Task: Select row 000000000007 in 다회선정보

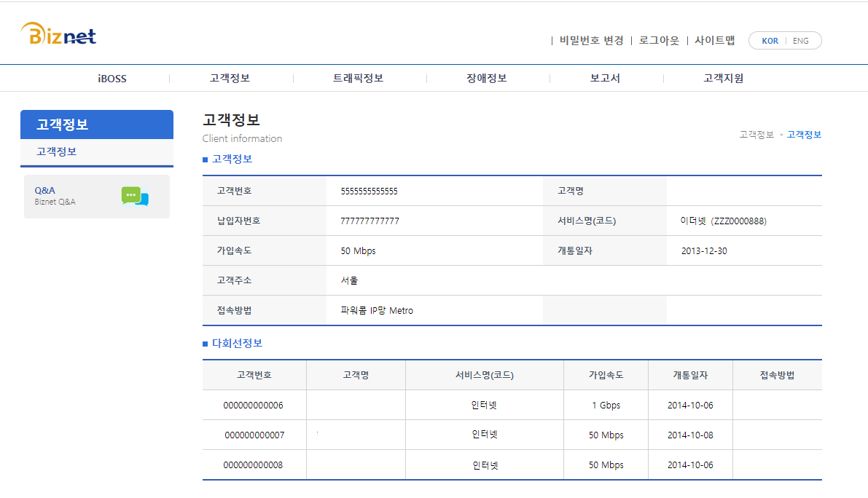Action: [x=254, y=435]
